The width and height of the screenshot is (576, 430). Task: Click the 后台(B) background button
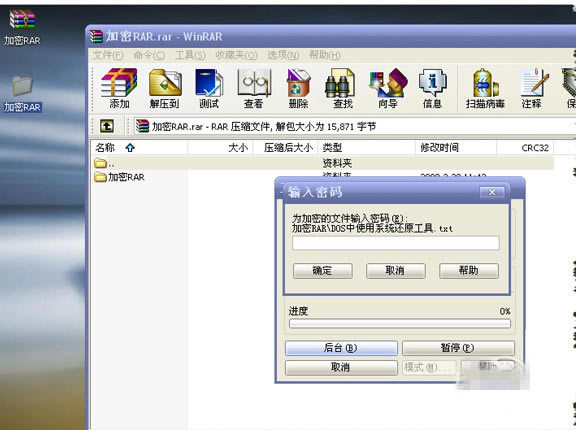tap(341, 348)
